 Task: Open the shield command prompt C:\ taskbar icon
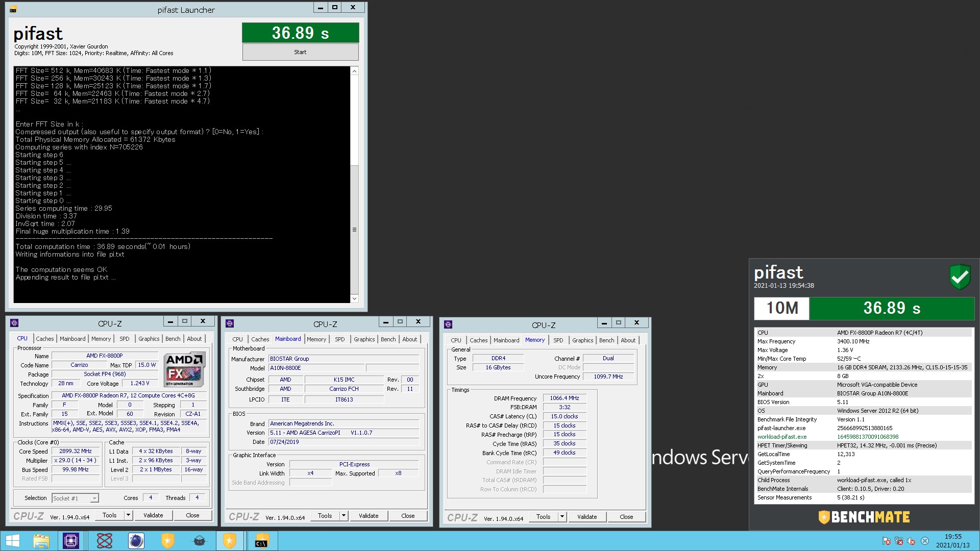click(x=262, y=541)
